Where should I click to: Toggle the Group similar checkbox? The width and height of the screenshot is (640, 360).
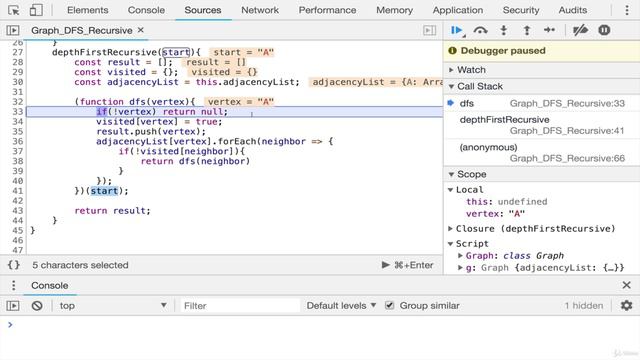[x=390, y=305]
